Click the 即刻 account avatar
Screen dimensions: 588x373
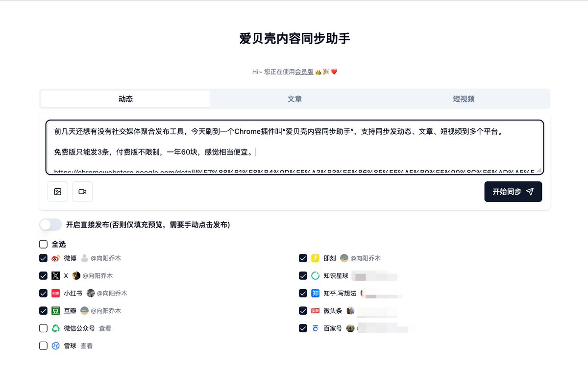344,258
